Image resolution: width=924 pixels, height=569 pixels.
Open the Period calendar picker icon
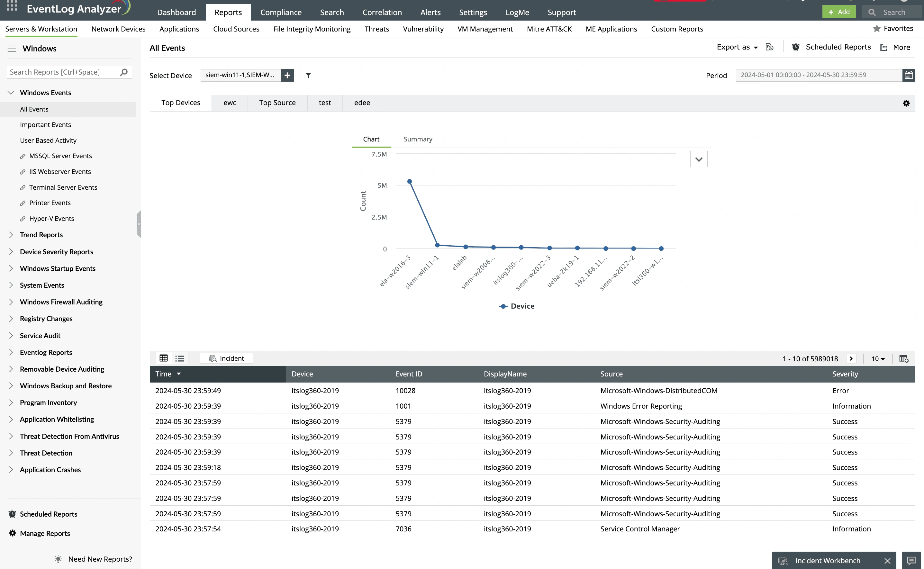click(909, 75)
